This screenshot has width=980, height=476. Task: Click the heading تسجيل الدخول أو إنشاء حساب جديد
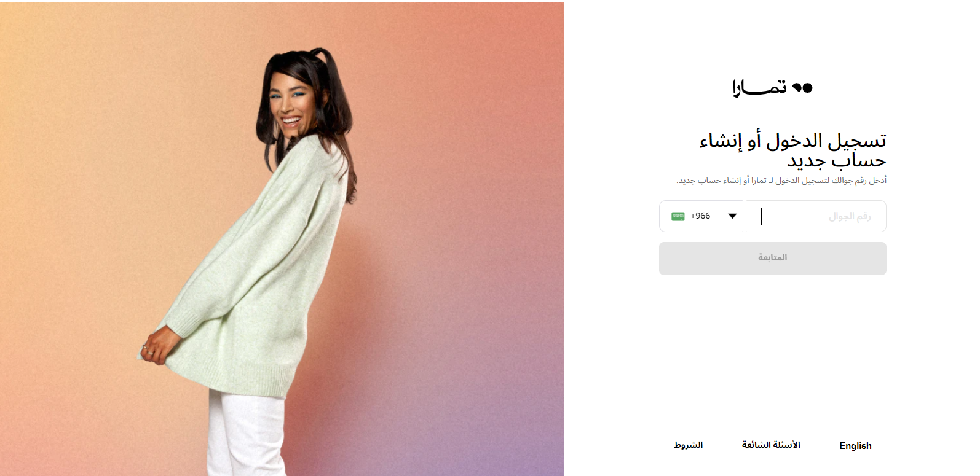coord(793,150)
